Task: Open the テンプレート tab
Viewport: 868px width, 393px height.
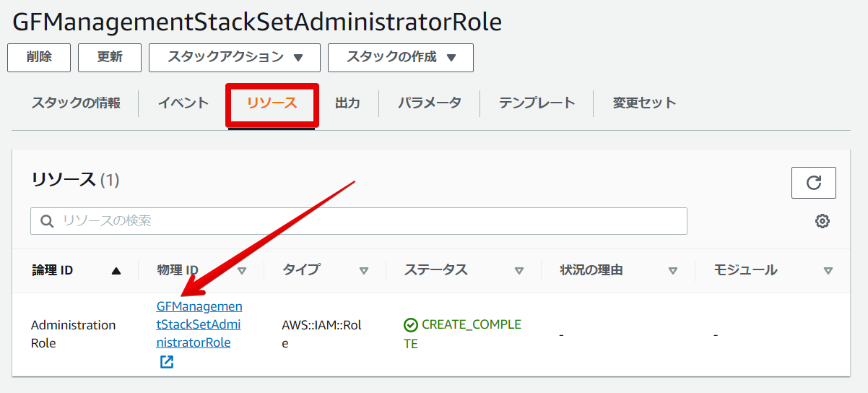Action: [537, 103]
